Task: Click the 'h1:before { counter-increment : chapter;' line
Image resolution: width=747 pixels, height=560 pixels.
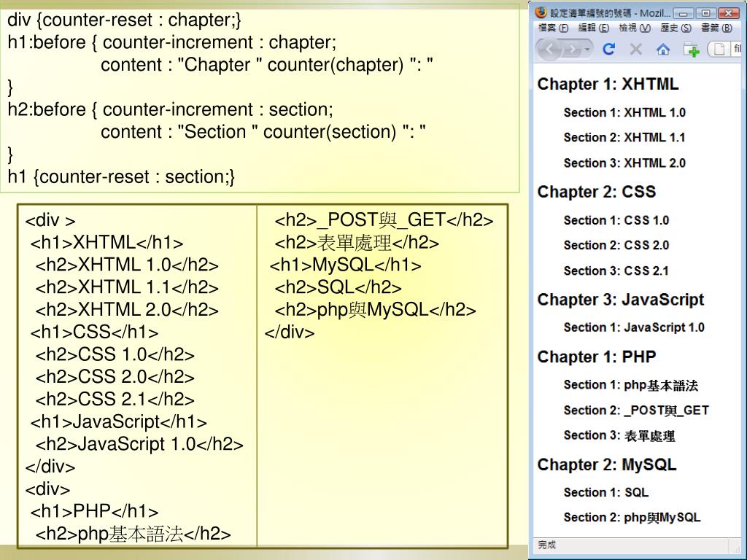Action: 172,42
